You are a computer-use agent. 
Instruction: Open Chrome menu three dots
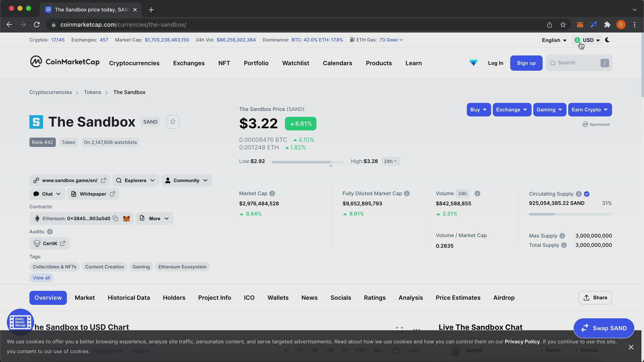coord(635,24)
